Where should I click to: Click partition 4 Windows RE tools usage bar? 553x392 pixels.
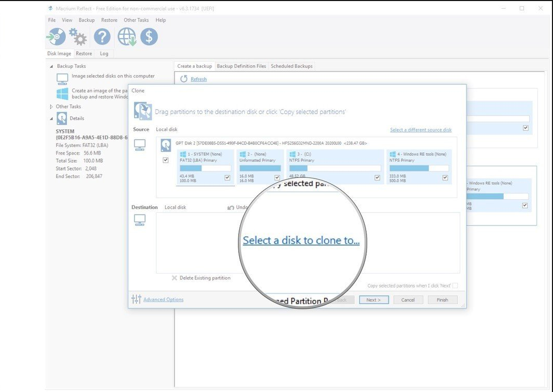[x=419, y=169]
